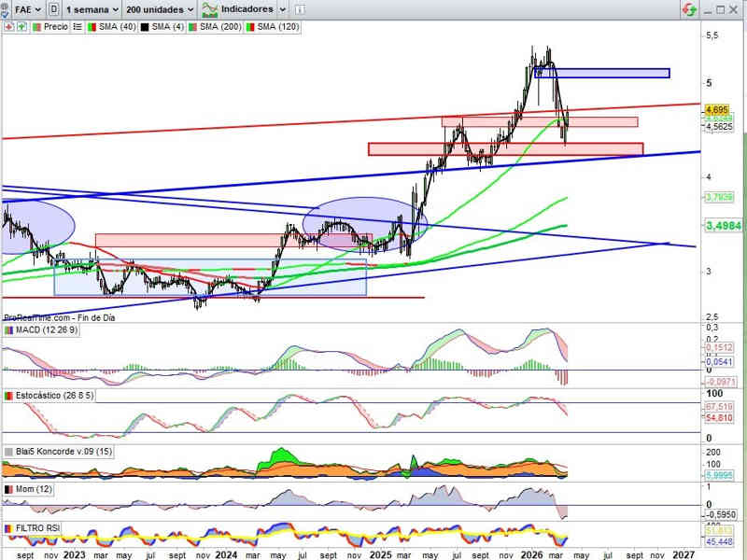Image resolution: width=747 pixels, height=560 pixels.
Task: Click the red-green refresh sync icon
Action: (688, 9)
